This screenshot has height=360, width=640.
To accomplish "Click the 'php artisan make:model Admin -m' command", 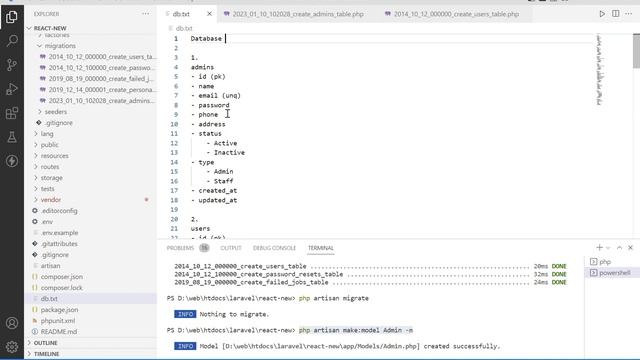I will 356,330.
